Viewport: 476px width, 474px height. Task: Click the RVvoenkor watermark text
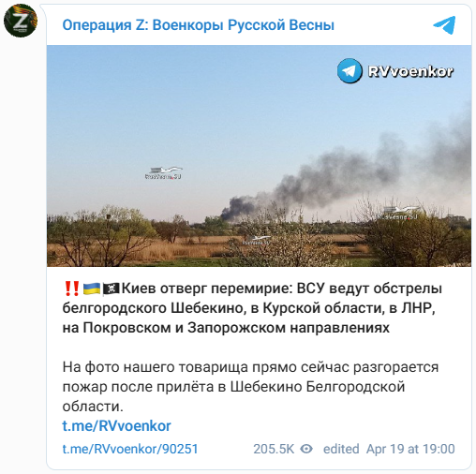[x=410, y=71]
